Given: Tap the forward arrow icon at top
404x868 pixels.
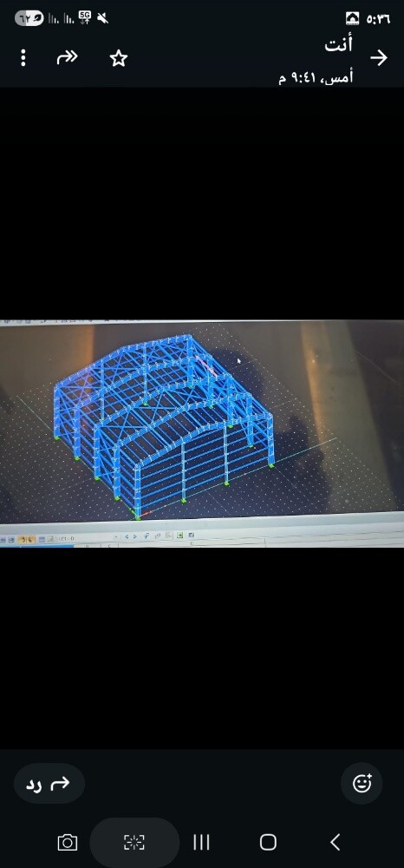Looking at the screenshot, I should pyautogui.click(x=67, y=57).
